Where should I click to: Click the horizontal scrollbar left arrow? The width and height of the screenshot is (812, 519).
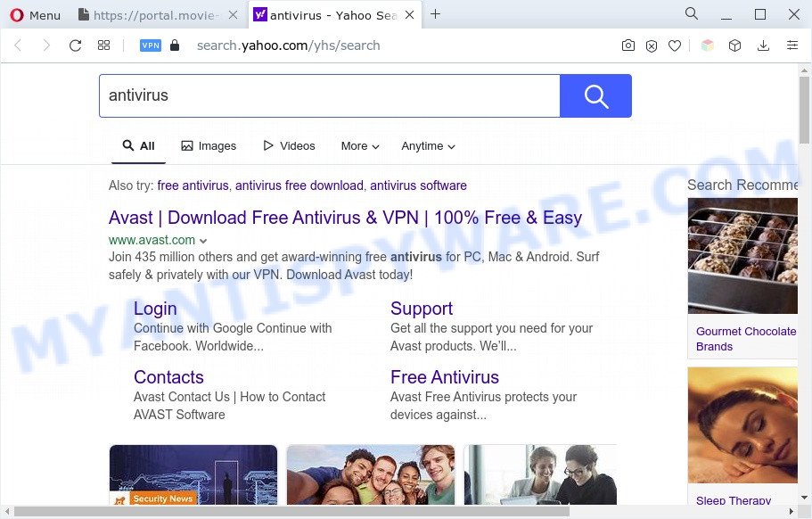click(7, 512)
